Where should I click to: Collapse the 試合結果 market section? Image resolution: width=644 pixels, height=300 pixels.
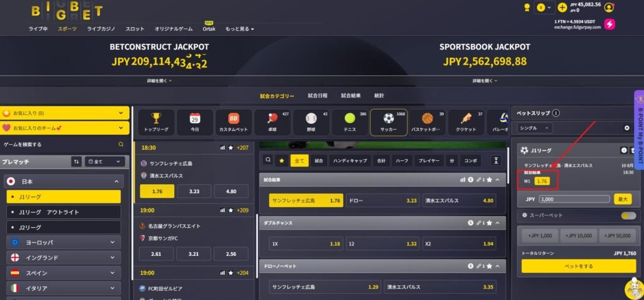point(497,180)
